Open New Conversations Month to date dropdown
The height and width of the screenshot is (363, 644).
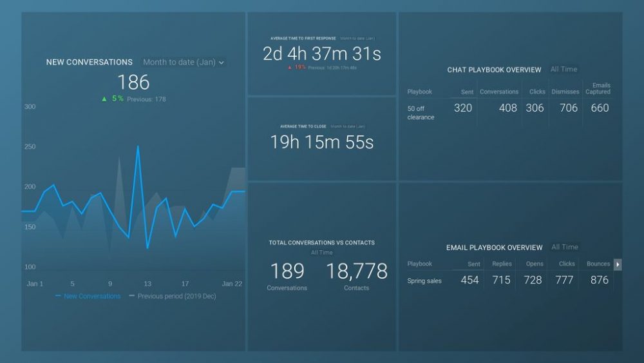183,63
